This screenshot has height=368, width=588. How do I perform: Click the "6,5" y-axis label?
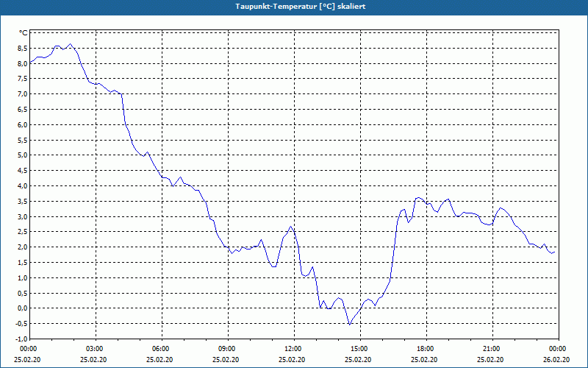click(22, 109)
